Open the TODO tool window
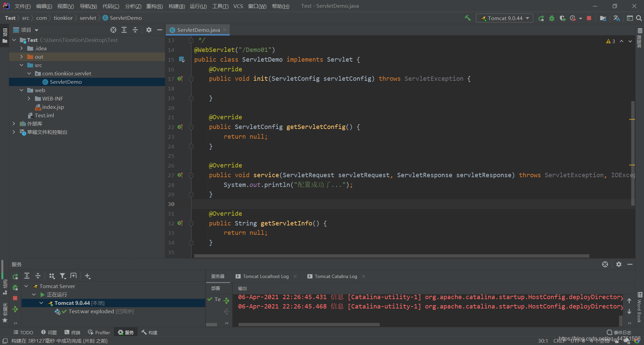 tap(23, 332)
